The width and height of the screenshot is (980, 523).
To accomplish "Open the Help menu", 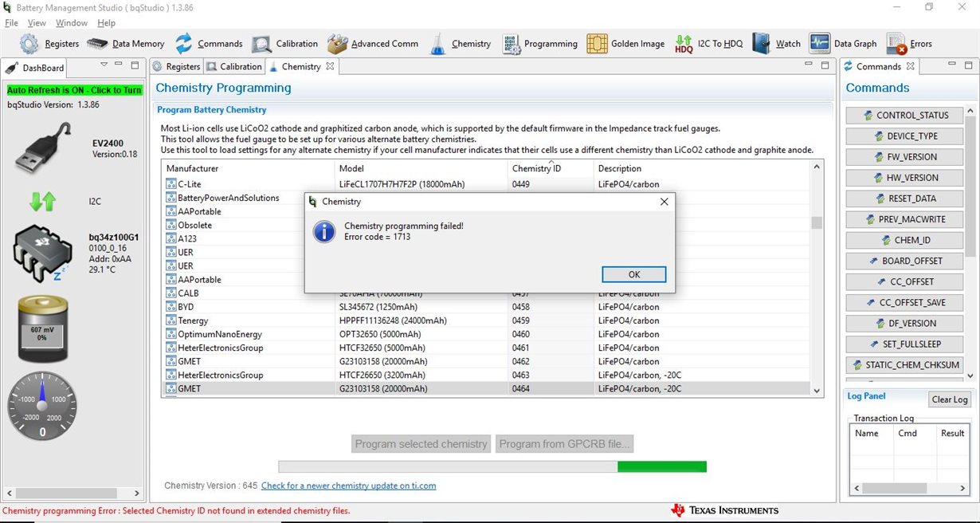I will tap(106, 23).
